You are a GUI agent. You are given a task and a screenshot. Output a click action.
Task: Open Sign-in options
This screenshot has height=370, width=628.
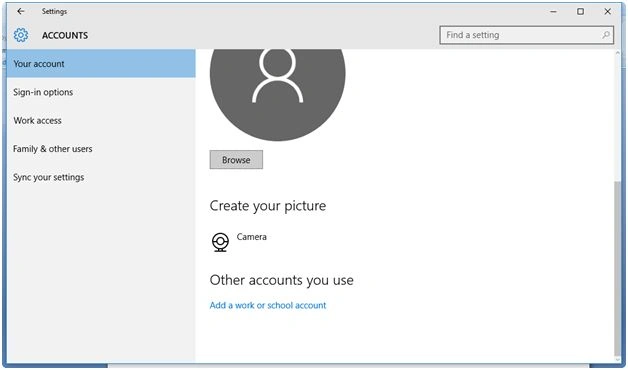click(x=101, y=92)
